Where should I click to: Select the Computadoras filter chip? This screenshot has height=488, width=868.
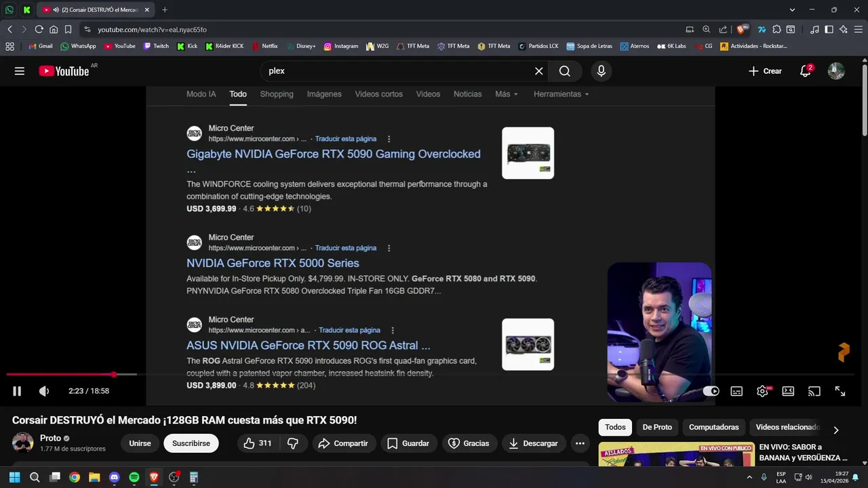click(x=714, y=427)
